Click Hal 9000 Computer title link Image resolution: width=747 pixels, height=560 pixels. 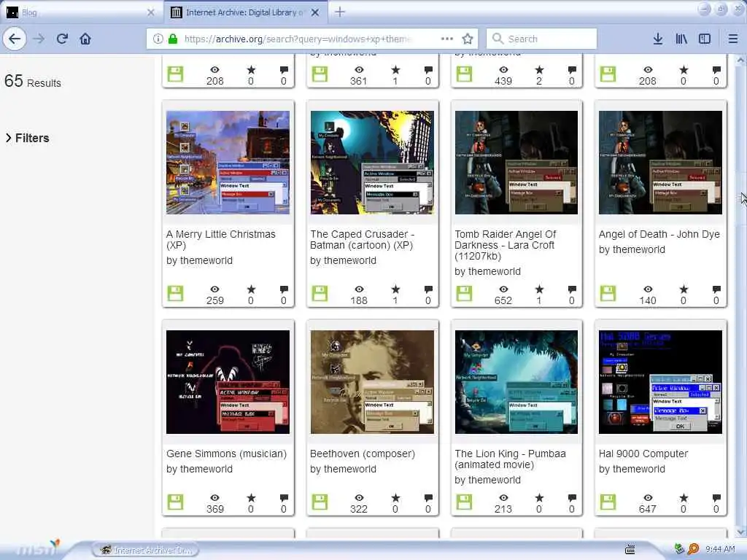643,454
